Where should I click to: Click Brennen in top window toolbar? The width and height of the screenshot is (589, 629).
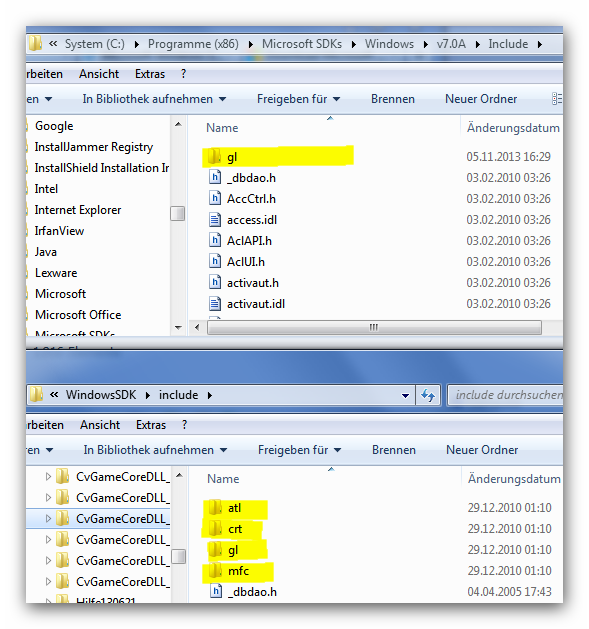pyautogui.click(x=392, y=99)
